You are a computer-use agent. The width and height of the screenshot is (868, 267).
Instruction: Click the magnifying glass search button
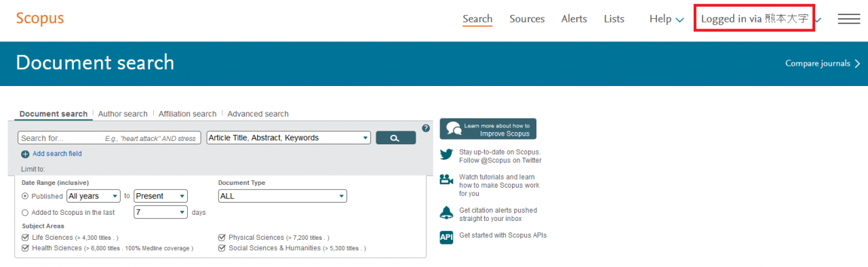(x=395, y=138)
